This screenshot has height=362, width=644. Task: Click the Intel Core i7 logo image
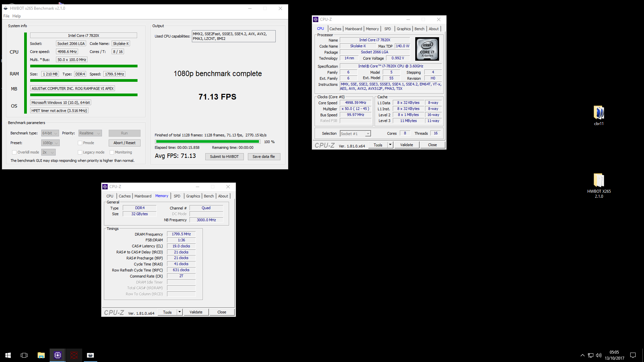pos(427,49)
